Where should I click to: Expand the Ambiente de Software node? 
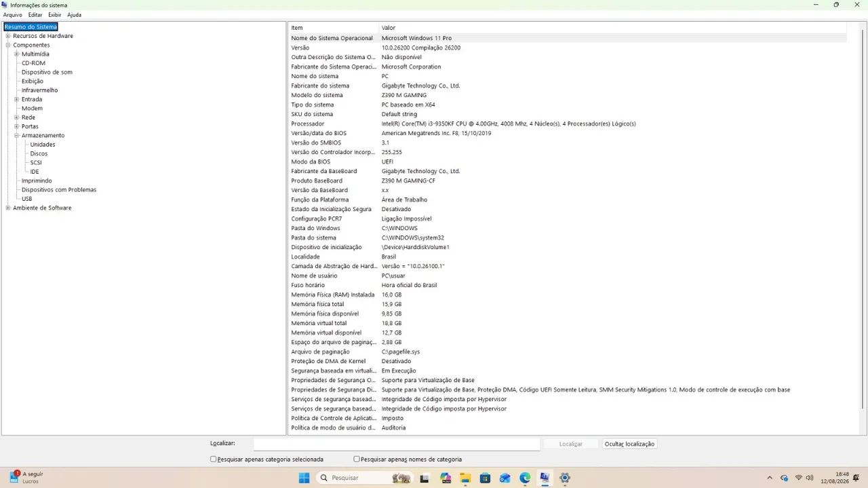[x=8, y=208]
